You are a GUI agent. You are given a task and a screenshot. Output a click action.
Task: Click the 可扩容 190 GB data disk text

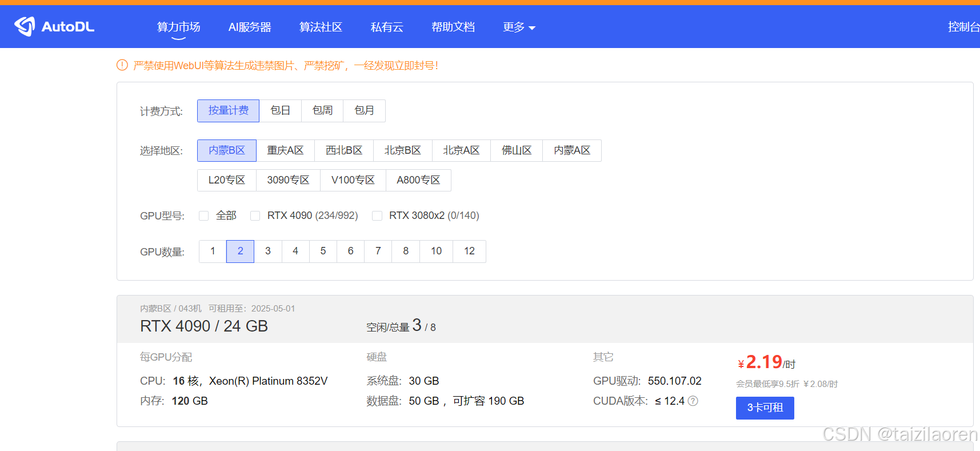click(x=489, y=401)
